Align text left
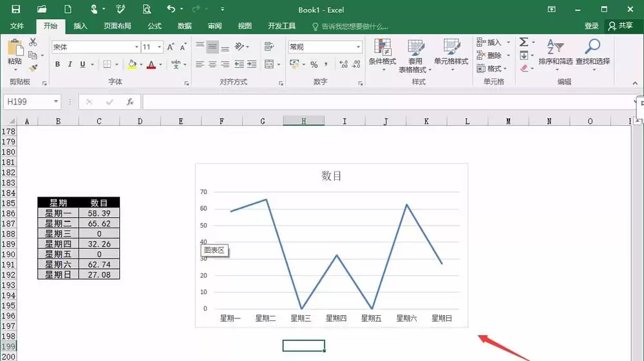The width and height of the screenshot is (644, 361). pyautogui.click(x=200, y=64)
